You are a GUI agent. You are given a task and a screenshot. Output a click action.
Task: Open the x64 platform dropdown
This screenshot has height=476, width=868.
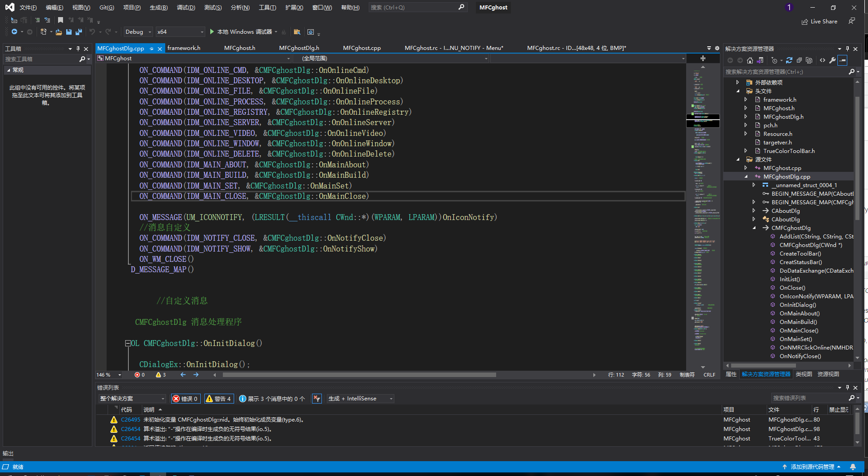tap(180, 32)
